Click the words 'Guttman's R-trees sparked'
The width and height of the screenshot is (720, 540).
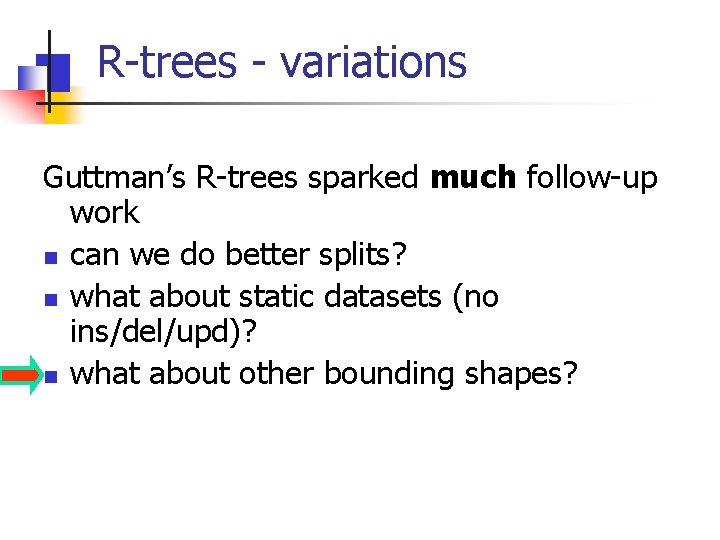[231, 178]
